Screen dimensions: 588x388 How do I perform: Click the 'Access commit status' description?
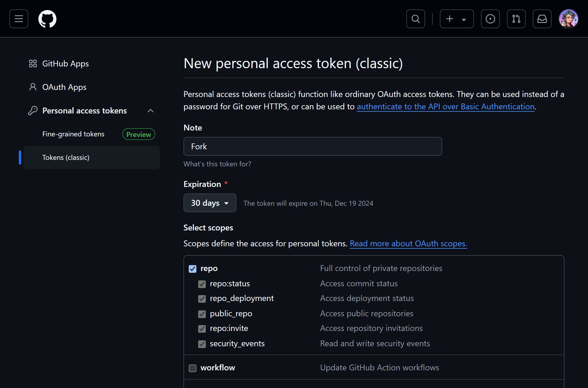click(359, 283)
